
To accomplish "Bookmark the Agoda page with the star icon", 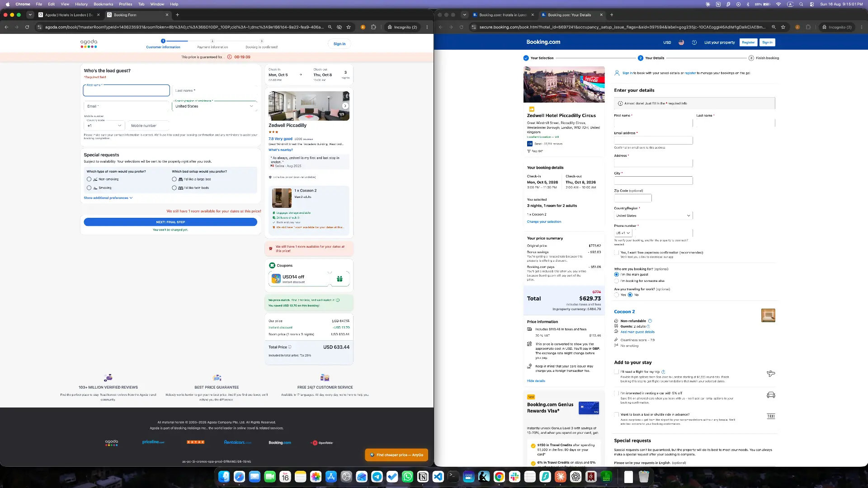I will tap(349, 27).
